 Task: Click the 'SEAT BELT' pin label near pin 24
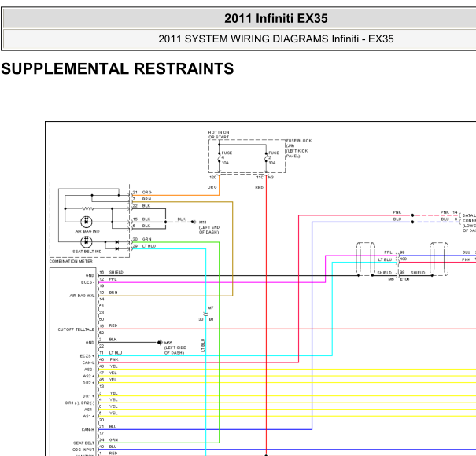tap(83, 443)
